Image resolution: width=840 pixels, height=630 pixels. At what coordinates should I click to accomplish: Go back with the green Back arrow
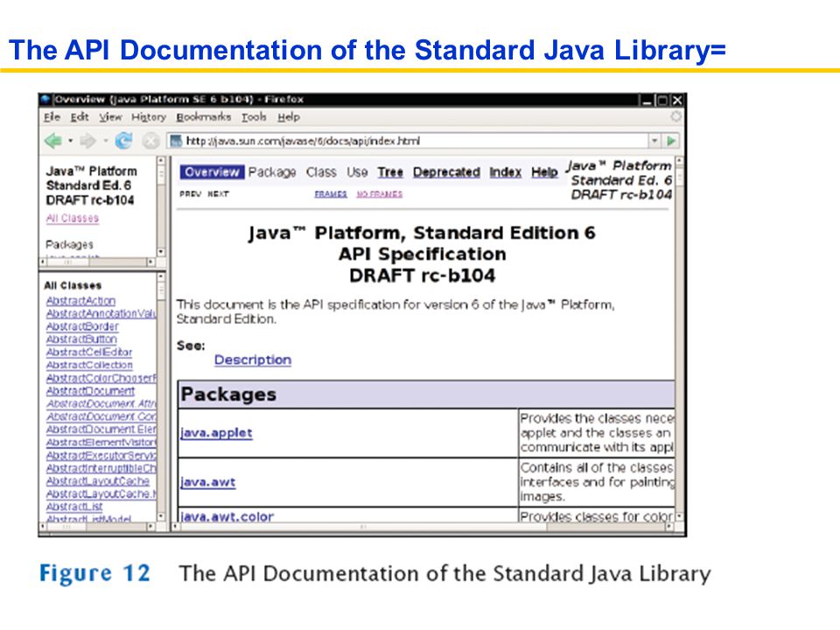(x=53, y=141)
